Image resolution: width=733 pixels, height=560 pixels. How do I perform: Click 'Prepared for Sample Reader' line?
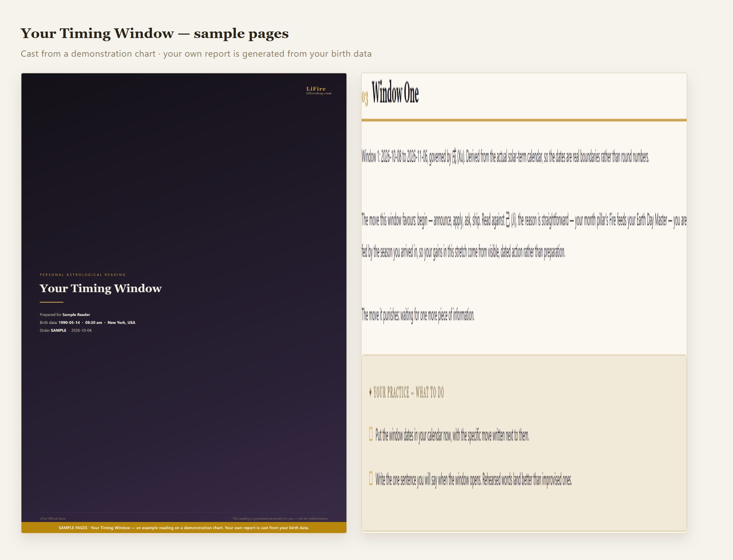point(65,315)
